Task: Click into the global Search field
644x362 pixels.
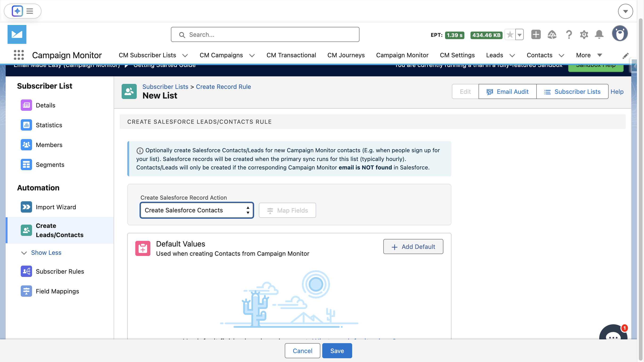Action: [x=265, y=34]
